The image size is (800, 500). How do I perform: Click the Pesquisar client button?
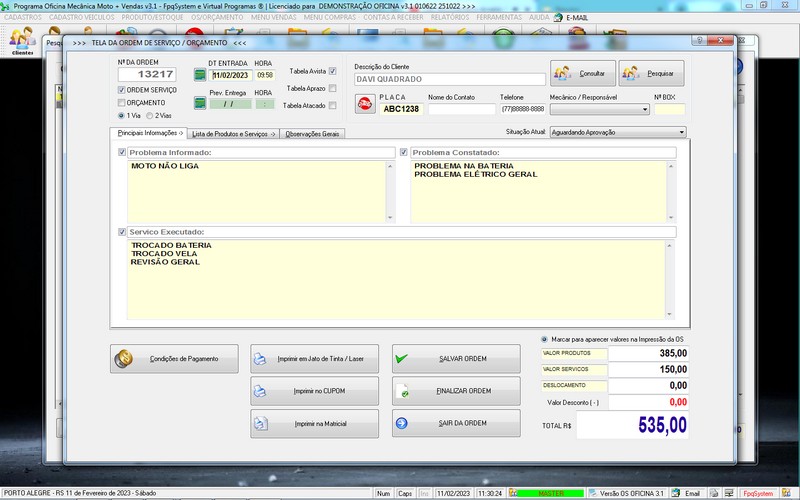652,73
